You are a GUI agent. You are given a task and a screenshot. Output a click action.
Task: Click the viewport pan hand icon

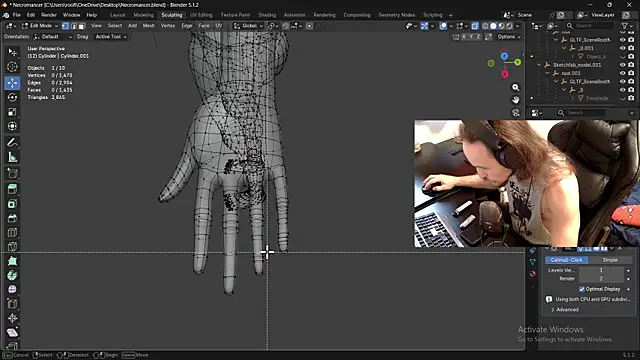coord(516,100)
